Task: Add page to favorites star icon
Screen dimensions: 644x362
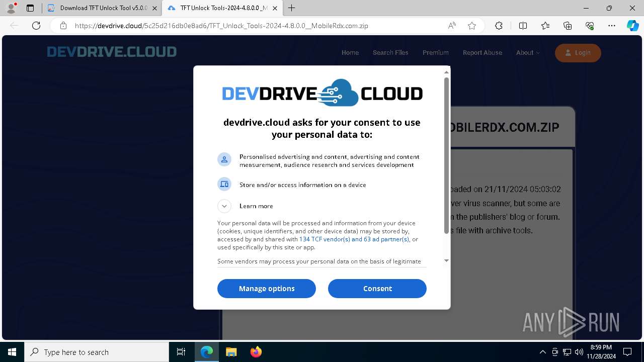Action: [472, 26]
